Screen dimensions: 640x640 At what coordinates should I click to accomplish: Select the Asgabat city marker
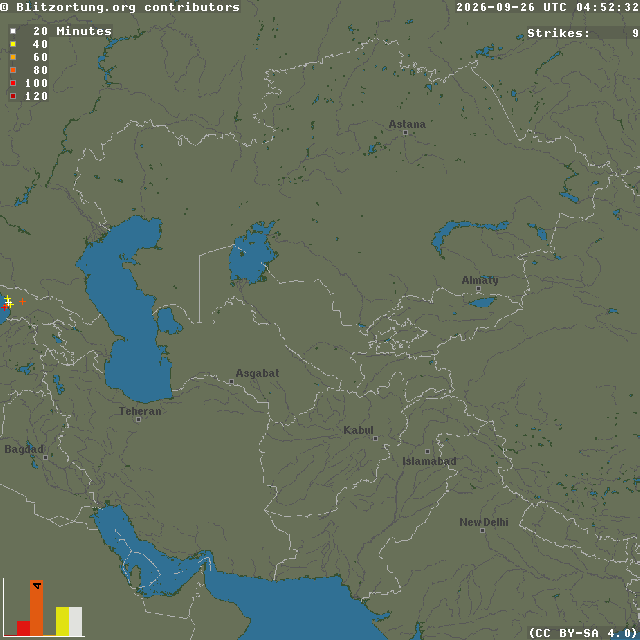231,382
